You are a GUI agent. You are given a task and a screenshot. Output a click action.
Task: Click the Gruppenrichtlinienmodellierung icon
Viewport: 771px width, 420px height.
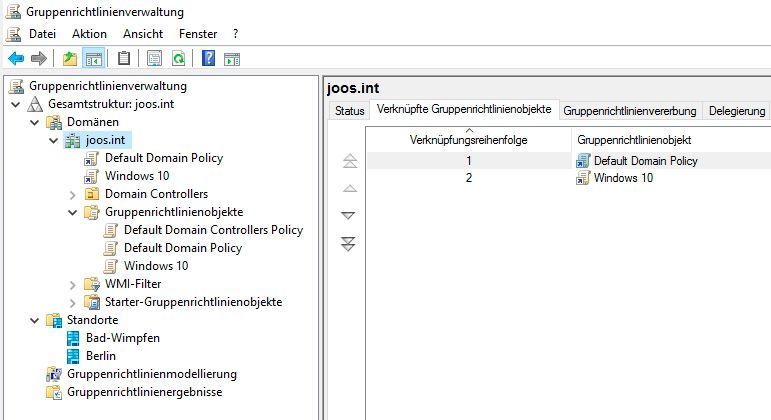coord(54,374)
